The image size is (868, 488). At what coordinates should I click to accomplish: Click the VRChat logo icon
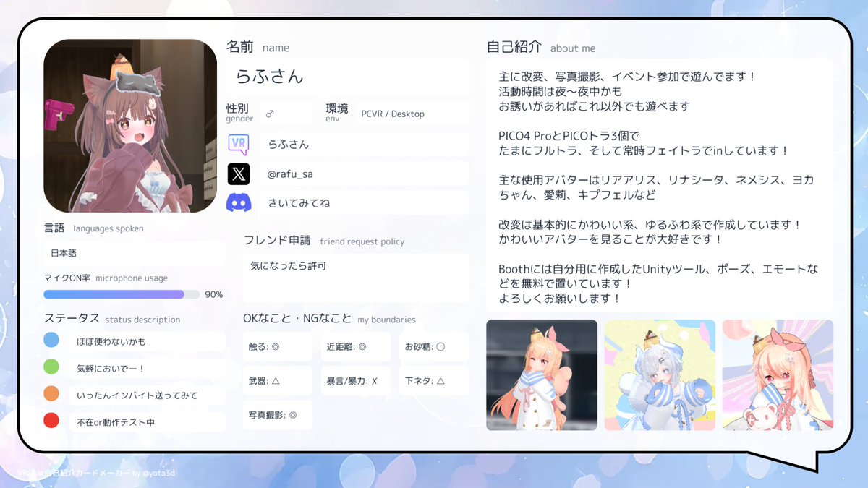(x=239, y=145)
